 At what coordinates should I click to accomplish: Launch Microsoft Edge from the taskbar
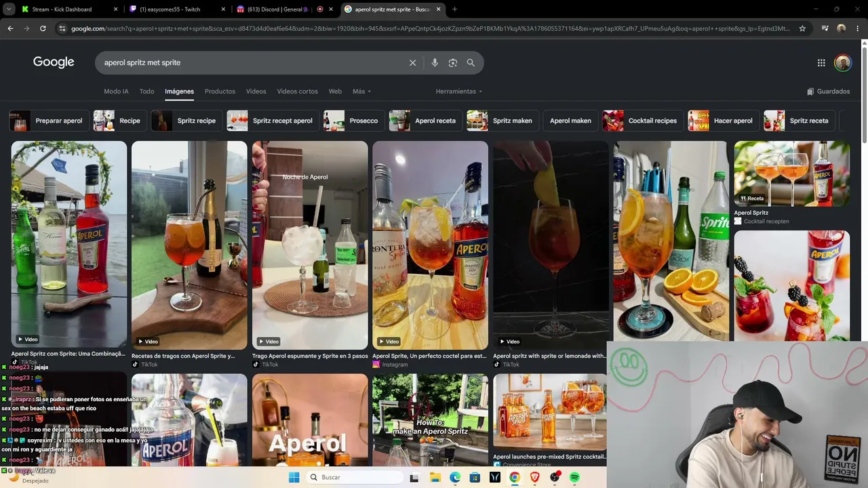[455, 477]
